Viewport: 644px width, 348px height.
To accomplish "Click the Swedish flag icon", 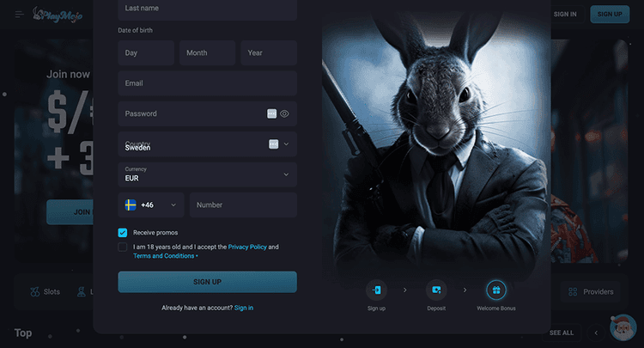I will (131, 205).
